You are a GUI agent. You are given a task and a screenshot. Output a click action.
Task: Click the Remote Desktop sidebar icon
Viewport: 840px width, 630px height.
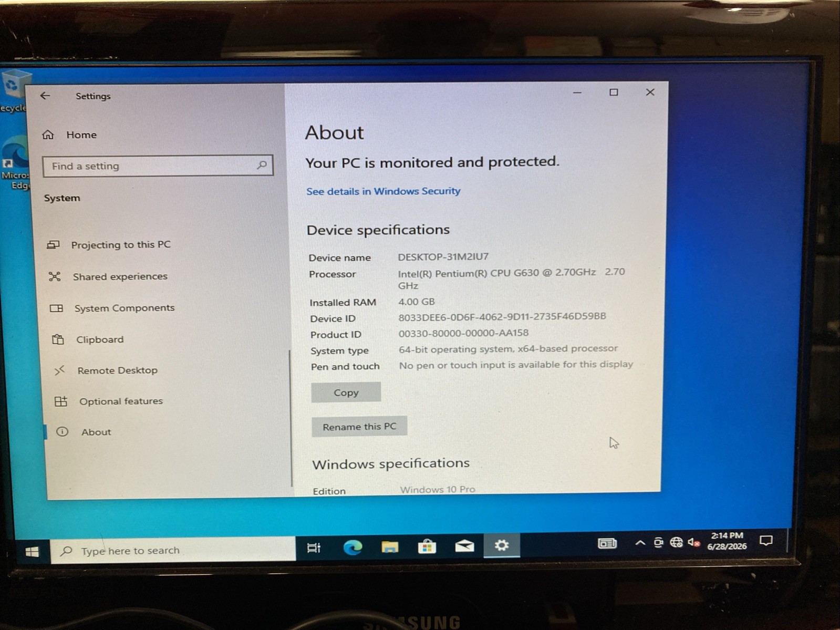[x=59, y=370]
